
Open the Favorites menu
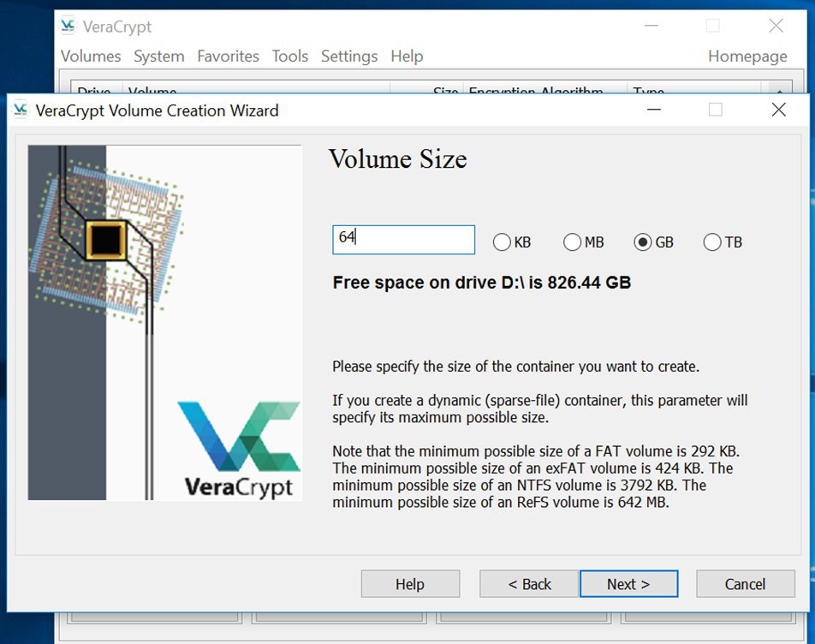coord(228,57)
